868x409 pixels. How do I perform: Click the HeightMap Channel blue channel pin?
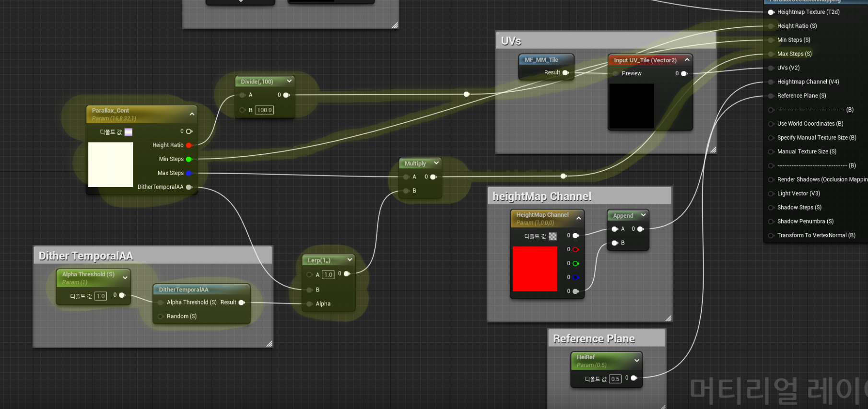[576, 277]
